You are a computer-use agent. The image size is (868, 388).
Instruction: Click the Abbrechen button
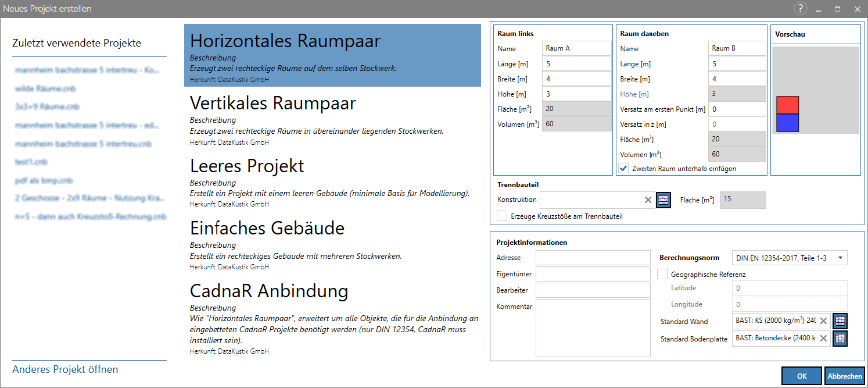click(x=845, y=376)
